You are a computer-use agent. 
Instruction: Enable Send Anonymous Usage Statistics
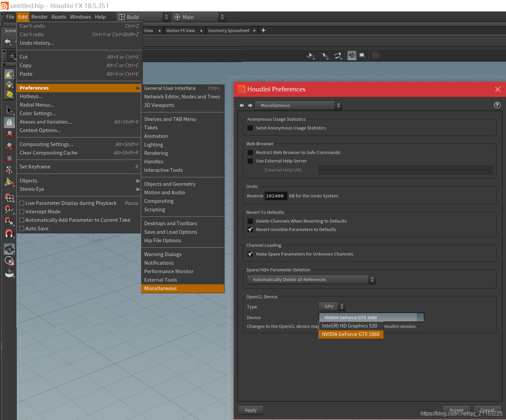pyautogui.click(x=250, y=128)
